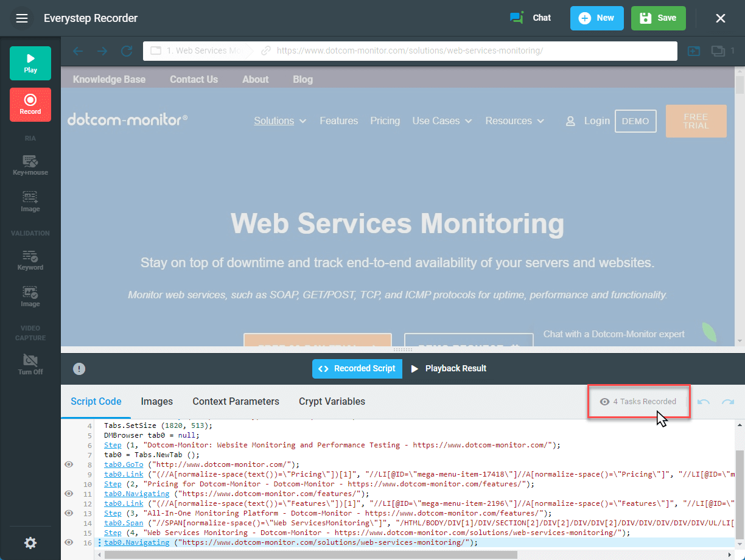Open the hamburger menu
745x560 pixels.
tap(22, 18)
